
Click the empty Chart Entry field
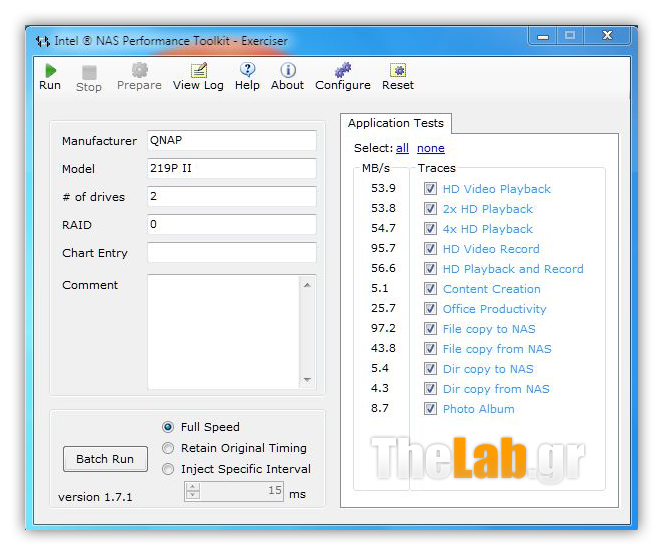pyautogui.click(x=232, y=252)
